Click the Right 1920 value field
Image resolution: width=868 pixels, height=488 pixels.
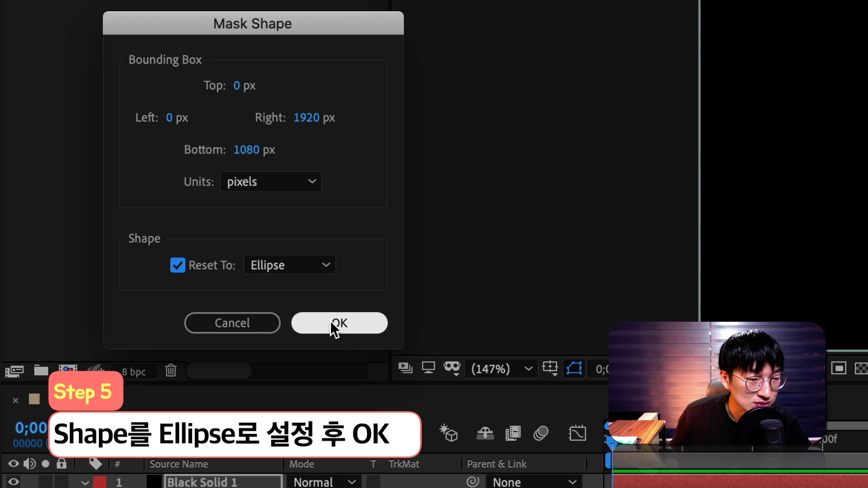(306, 117)
